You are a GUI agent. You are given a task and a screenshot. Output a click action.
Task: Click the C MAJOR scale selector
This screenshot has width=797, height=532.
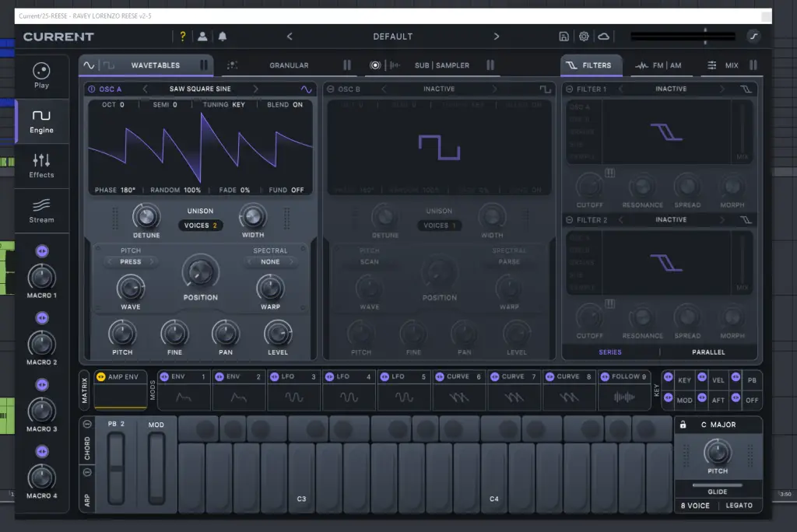[x=718, y=425]
